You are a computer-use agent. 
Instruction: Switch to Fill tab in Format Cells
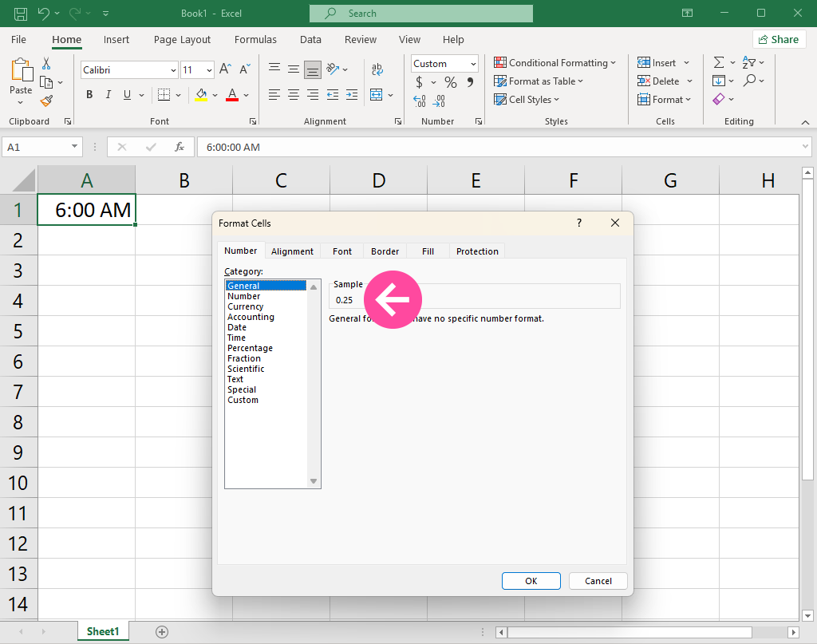click(x=428, y=251)
